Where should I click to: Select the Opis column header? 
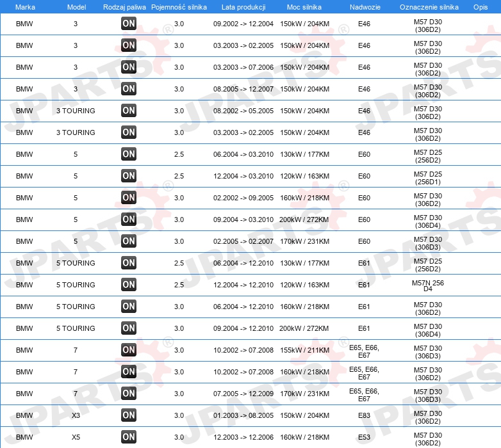(x=480, y=7)
